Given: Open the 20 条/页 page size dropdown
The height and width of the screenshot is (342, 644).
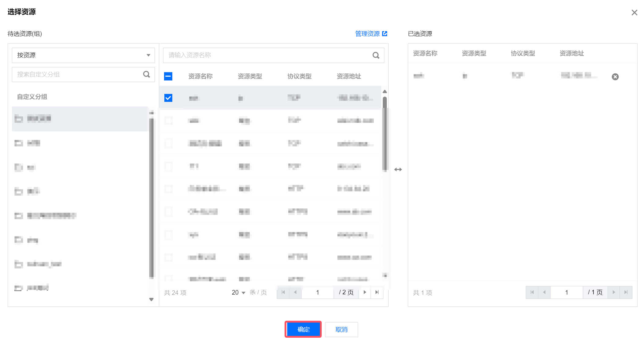Looking at the screenshot, I should pos(239,292).
